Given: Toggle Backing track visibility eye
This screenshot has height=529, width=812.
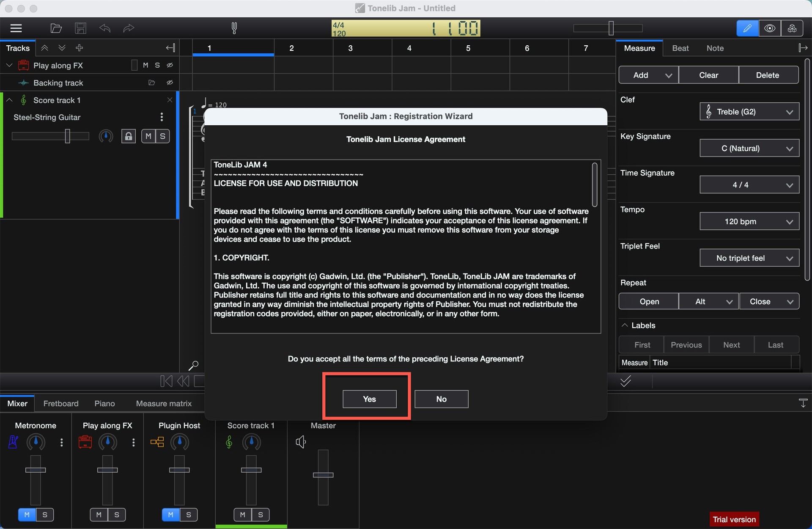Looking at the screenshot, I should click(170, 83).
